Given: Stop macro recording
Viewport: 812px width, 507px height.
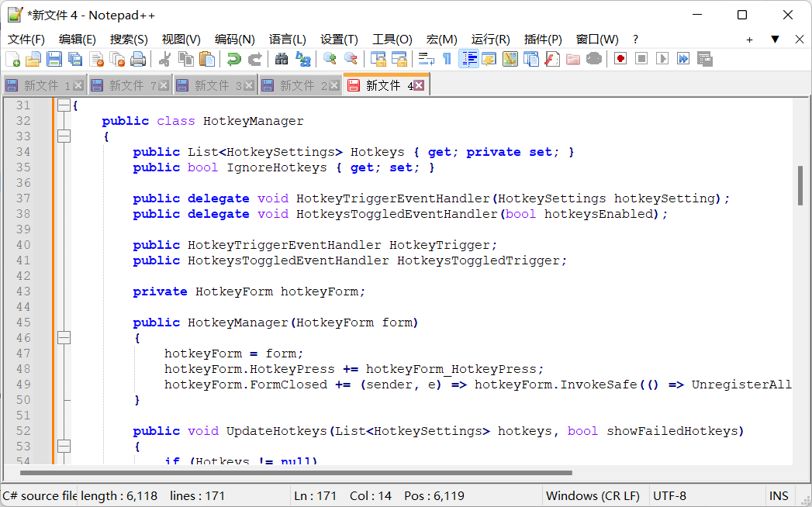Looking at the screenshot, I should 641,59.
